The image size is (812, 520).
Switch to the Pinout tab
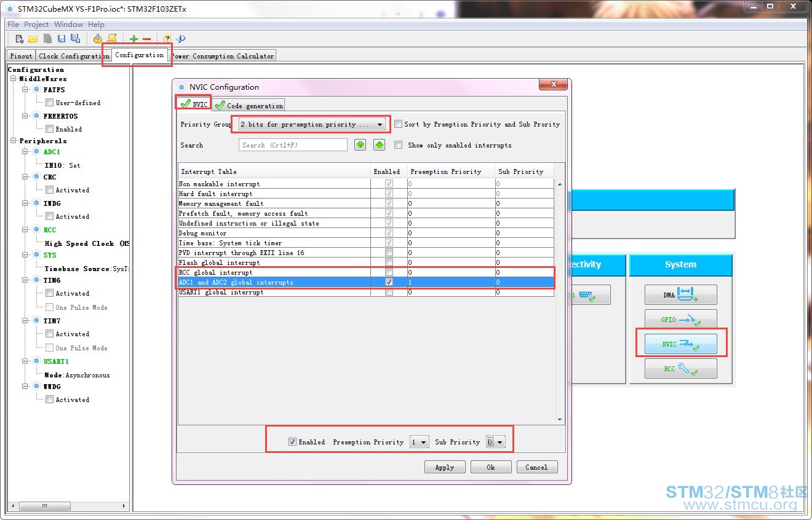tap(22, 56)
